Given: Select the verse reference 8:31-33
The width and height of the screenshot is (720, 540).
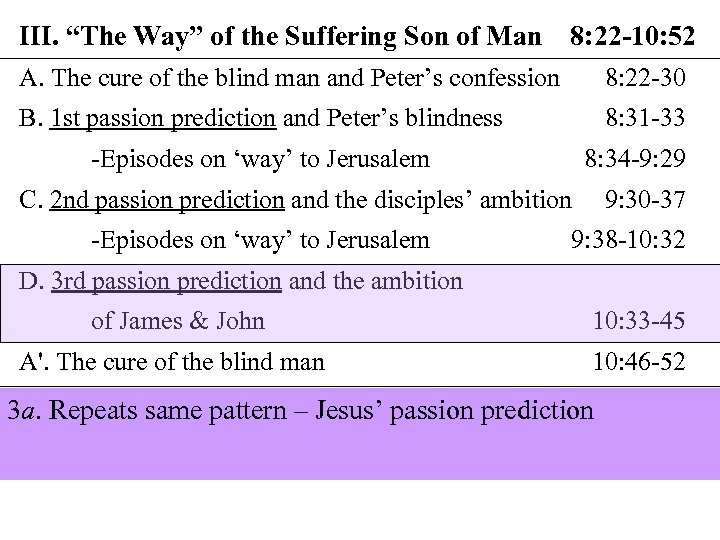Looking at the screenshot, I should [645, 118].
